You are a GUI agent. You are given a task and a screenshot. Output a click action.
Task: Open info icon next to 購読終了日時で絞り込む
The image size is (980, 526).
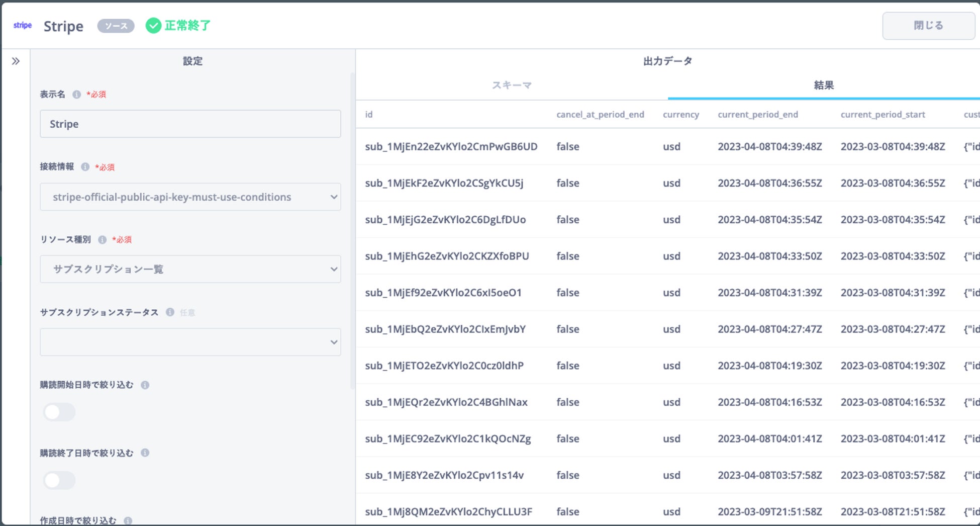[145, 453]
